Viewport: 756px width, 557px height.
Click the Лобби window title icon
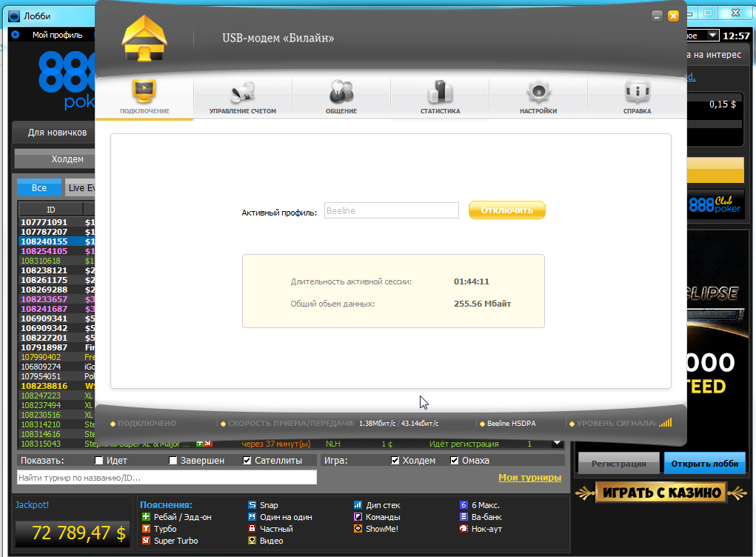[x=15, y=16]
